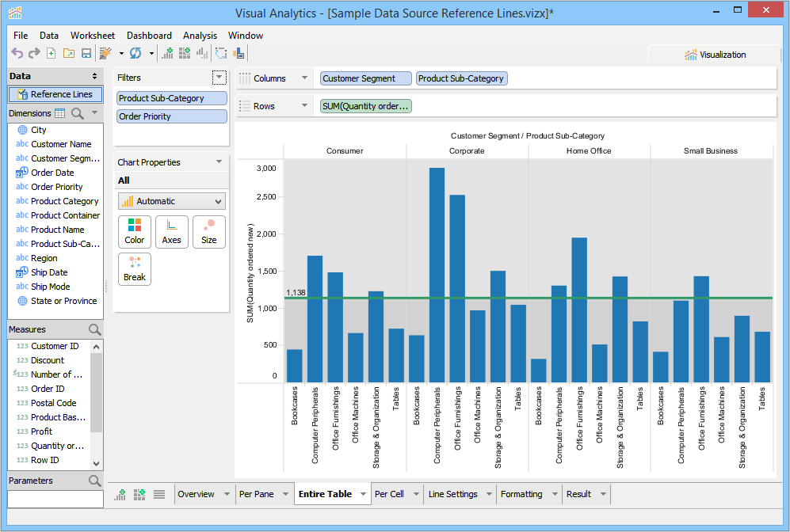This screenshot has width=790, height=532.
Task: Click the open folder icon in toolbar
Action: [x=68, y=53]
